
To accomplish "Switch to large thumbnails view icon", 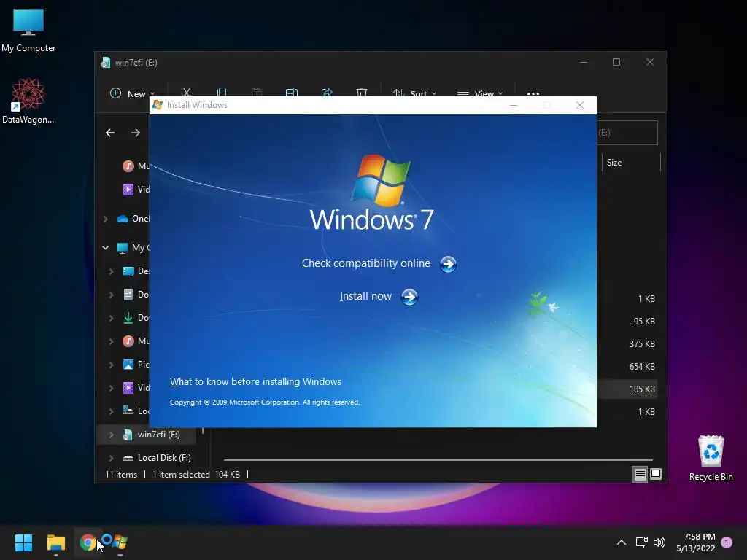I will [656, 474].
